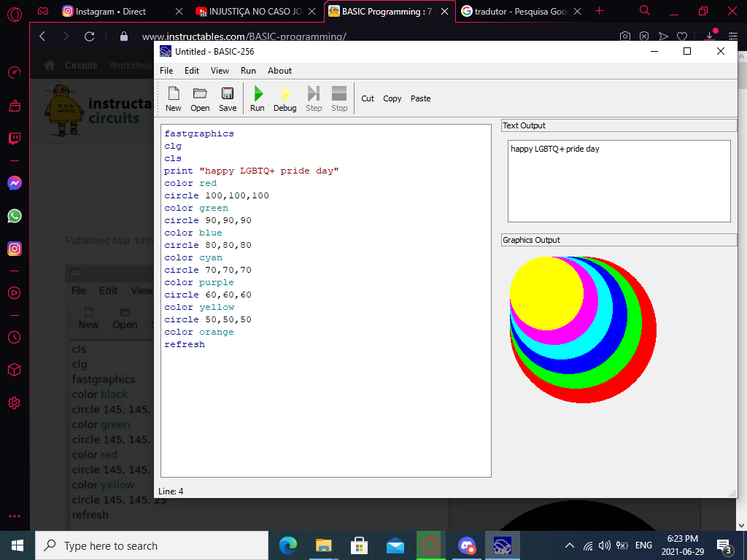
Task: Click the Stop icon in BASIC-256
Action: pos(338,98)
